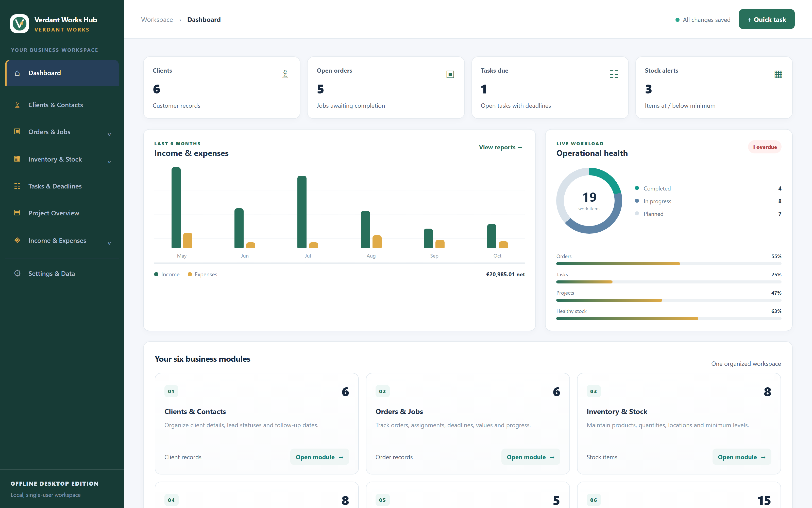
Task: Click the Orders 55% progress bar
Action: click(668, 264)
